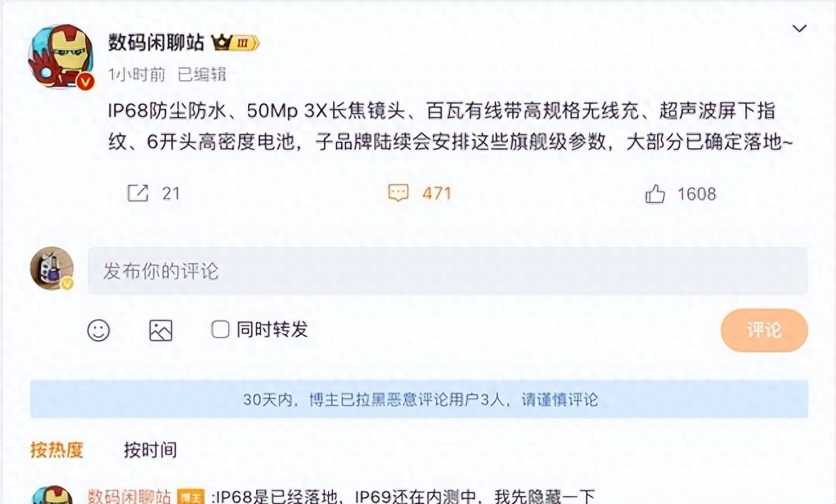Viewport: 836px width, 504px height.
Task: Click the repost share icon
Action: click(x=138, y=193)
